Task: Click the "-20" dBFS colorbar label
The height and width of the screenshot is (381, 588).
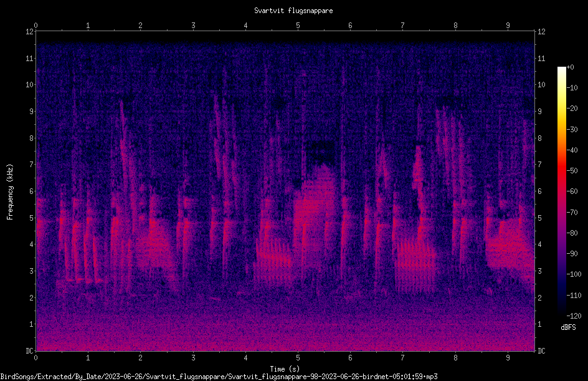Action: tap(572, 109)
